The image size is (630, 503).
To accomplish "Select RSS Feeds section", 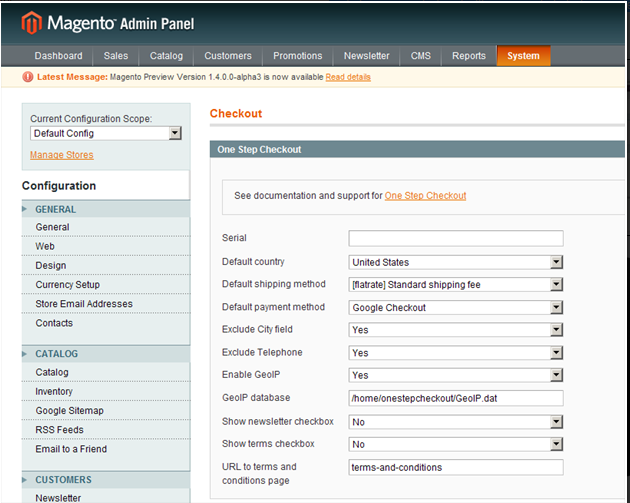I will pos(106,430).
